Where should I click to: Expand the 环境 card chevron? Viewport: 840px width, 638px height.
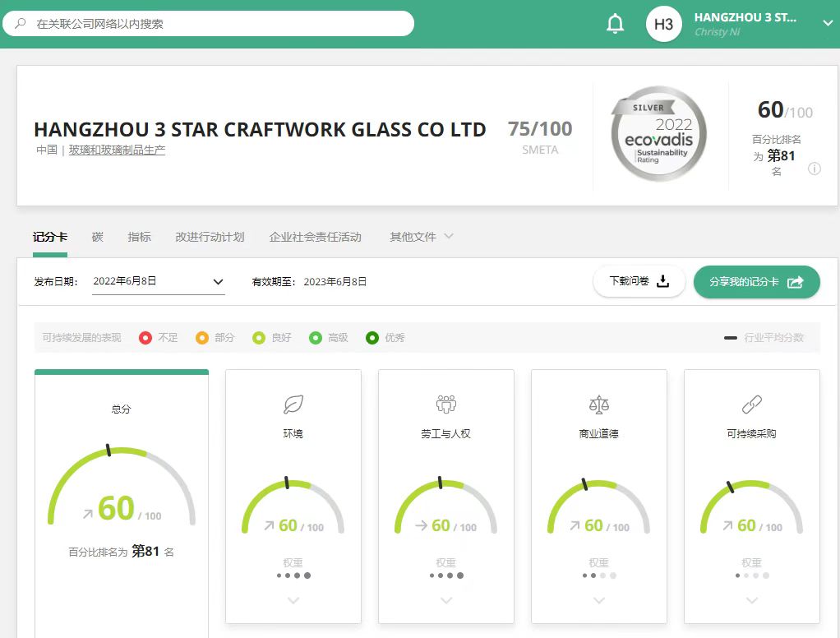tap(293, 601)
